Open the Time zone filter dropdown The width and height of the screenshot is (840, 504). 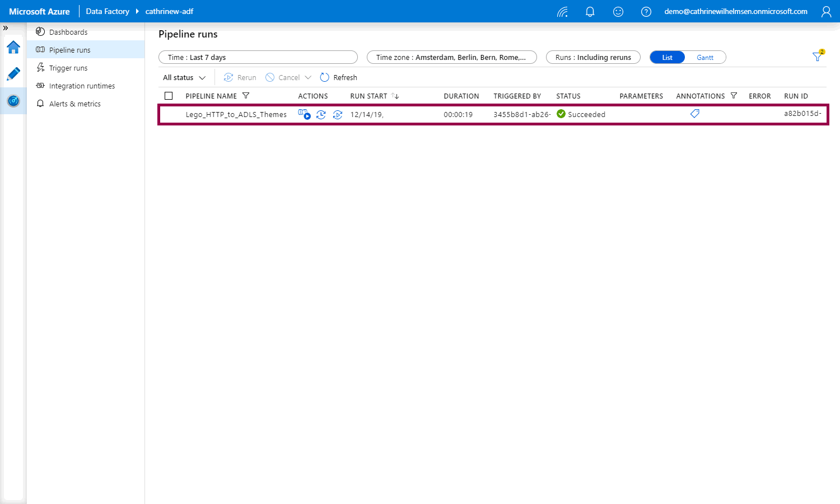(x=451, y=58)
